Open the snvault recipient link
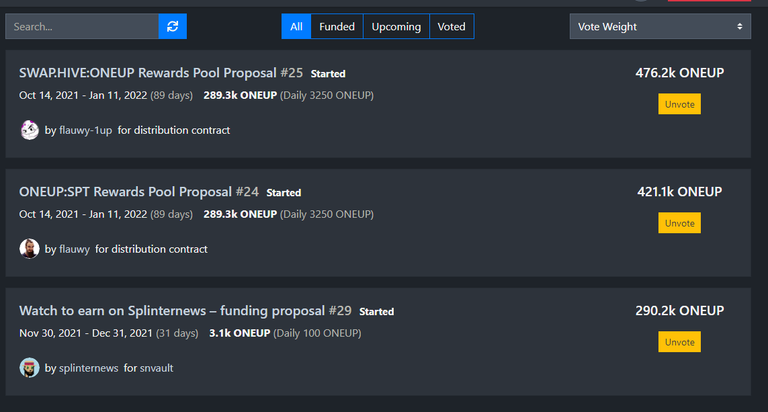 tap(156, 368)
